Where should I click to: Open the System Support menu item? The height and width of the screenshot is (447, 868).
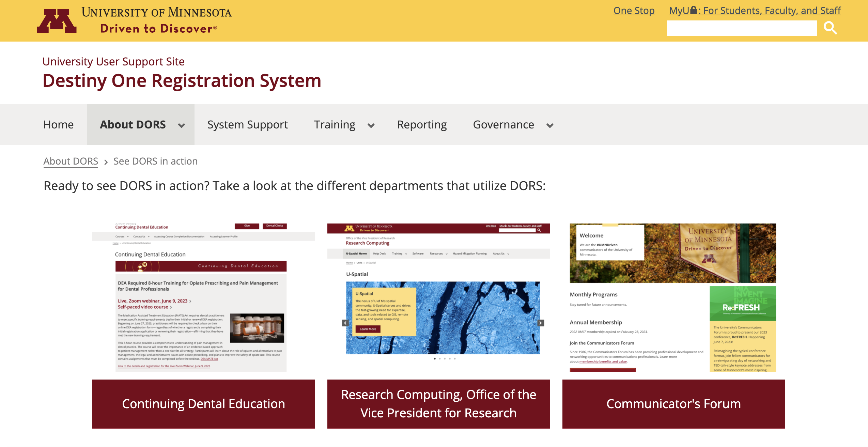pos(247,125)
